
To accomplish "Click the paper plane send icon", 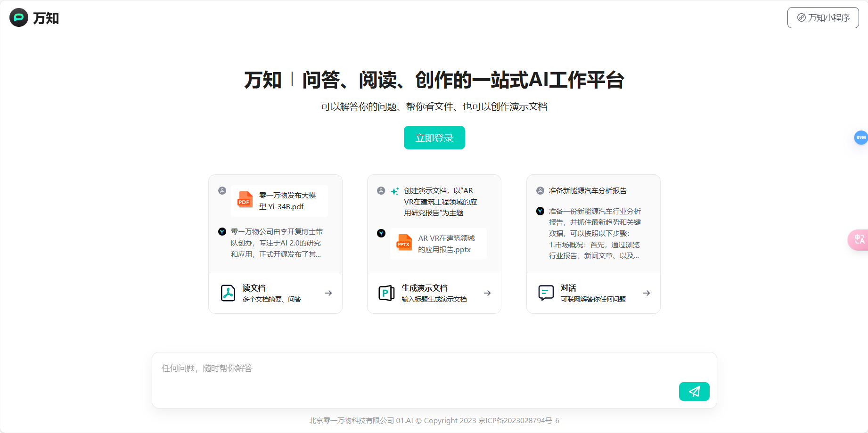I will click(694, 392).
